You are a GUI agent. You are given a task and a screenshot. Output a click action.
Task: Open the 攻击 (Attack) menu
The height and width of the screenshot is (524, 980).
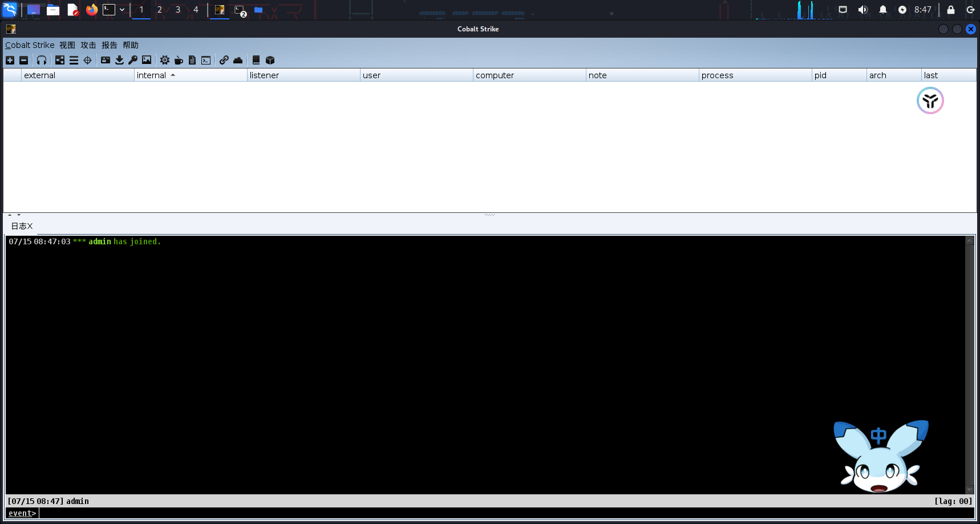coord(88,45)
